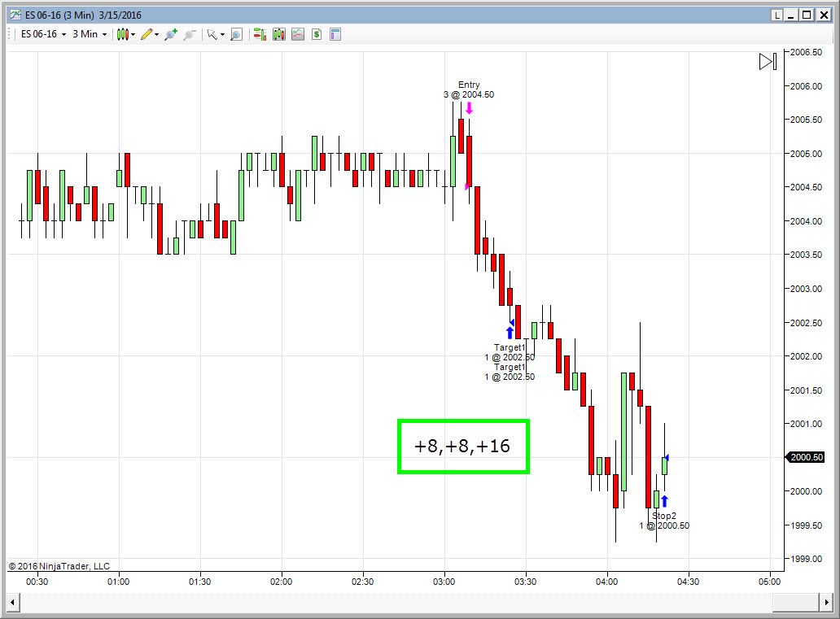Screen dimensions: 840x619
Task: Click the candlestick chart style icon
Action: pos(123,34)
